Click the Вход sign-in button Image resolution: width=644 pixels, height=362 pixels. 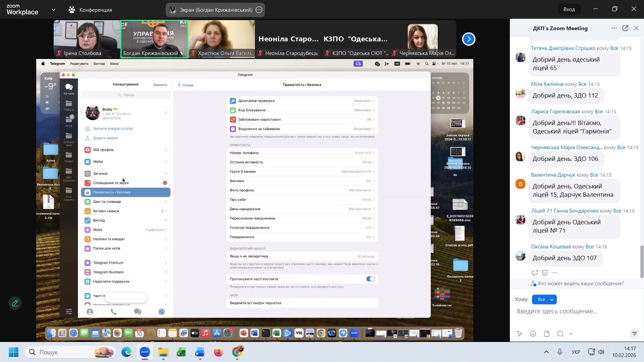(x=569, y=9)
